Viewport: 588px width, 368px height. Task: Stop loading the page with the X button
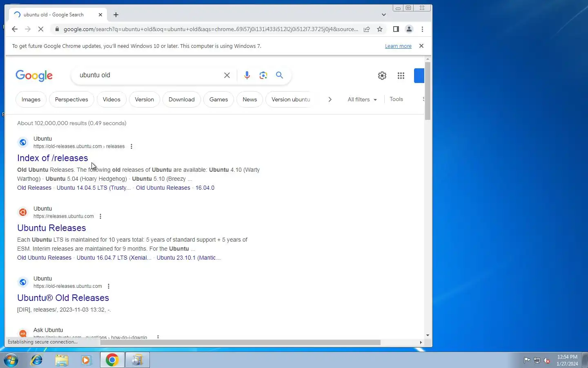(x=41, y=29)
